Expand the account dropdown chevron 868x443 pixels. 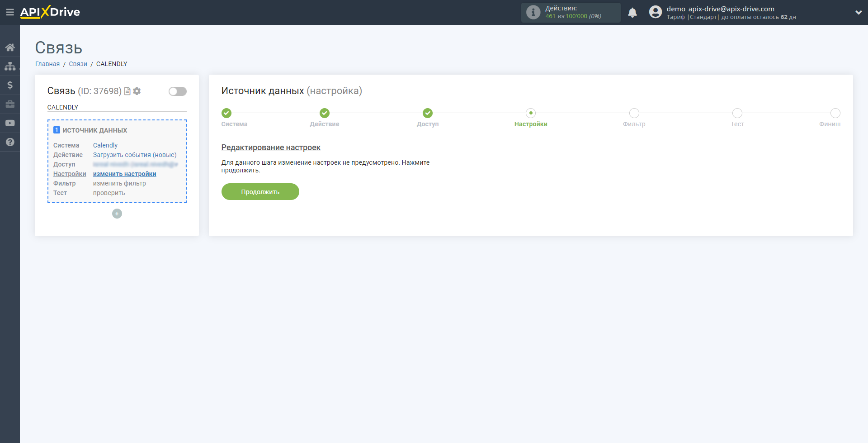click(859, 12)
